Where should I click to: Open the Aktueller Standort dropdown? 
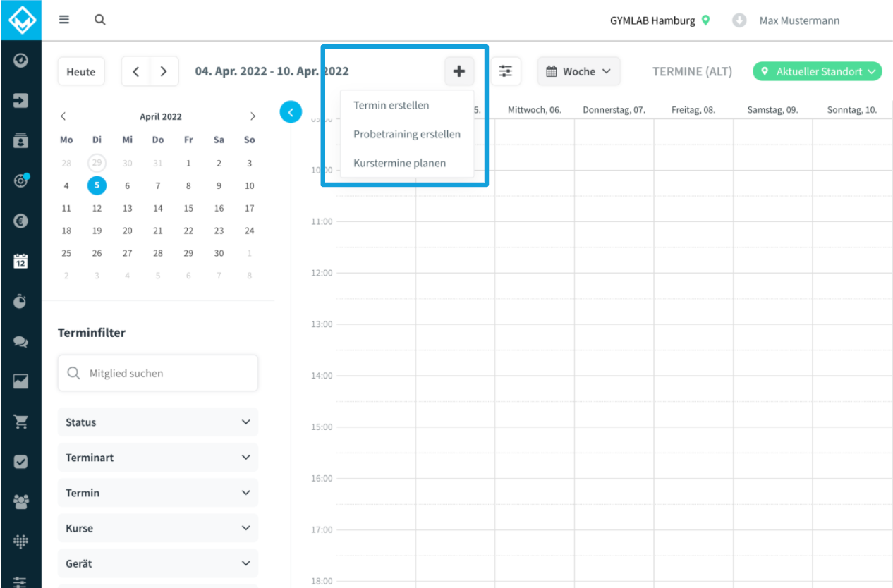click(818, 71)
